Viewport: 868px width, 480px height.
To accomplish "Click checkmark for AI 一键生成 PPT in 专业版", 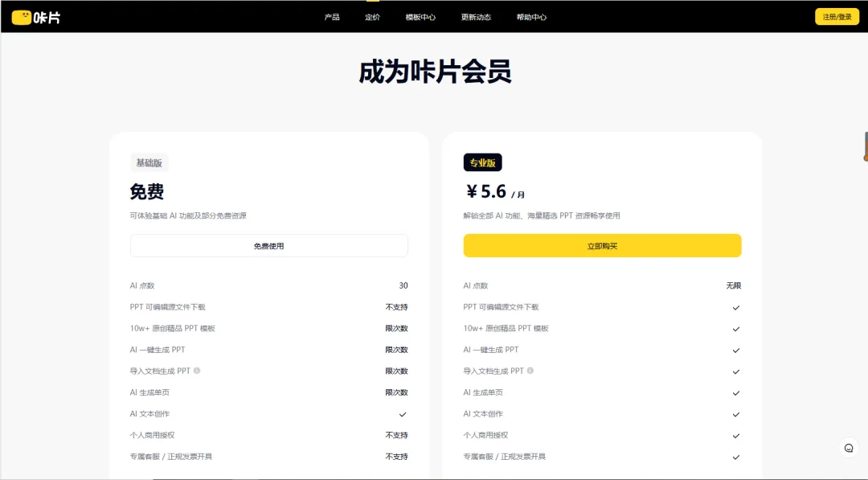I will pos(735,351).
